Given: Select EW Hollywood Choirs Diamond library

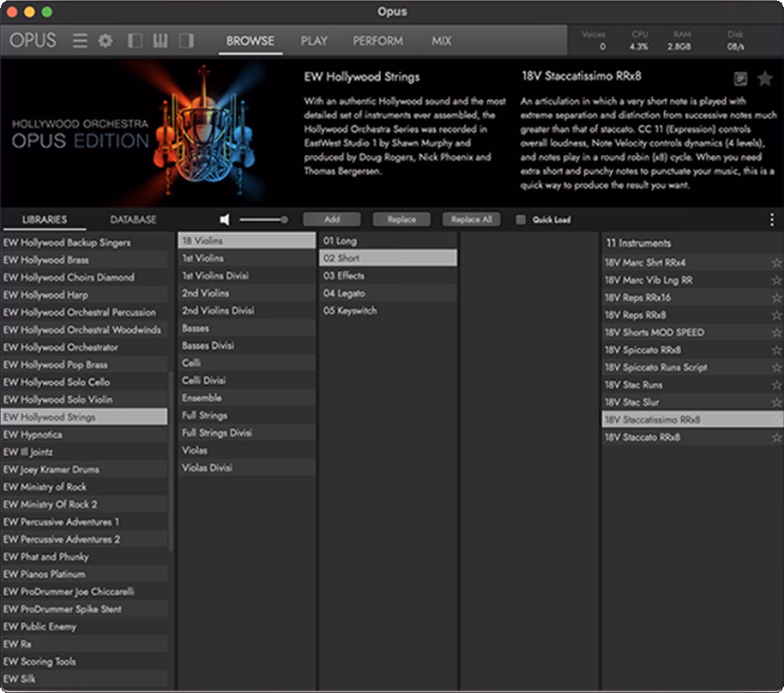Looking at the screenshot, I should coord(84,277).
